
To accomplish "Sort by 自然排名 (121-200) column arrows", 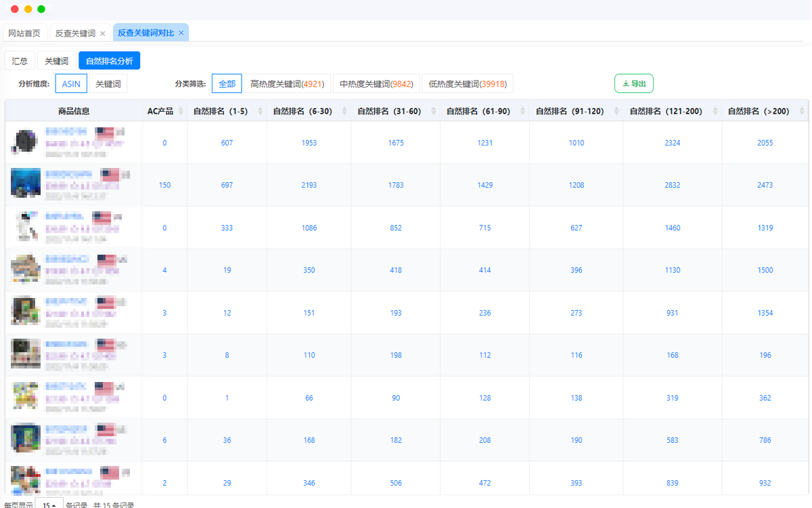I will click(x=715, y=112).
